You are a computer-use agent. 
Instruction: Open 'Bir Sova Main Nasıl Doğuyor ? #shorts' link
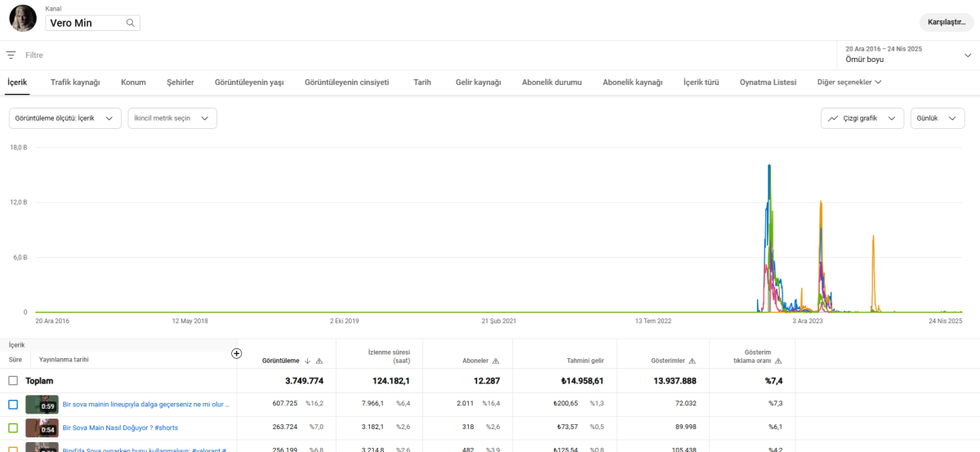point(120,428)
